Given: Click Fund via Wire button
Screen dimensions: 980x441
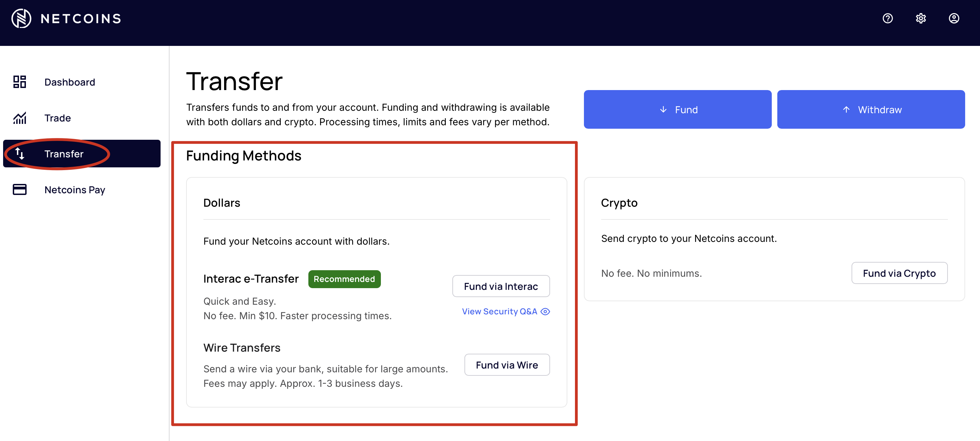Looking at the screenshot, I should pyautogui.click(x=507, y=365).
